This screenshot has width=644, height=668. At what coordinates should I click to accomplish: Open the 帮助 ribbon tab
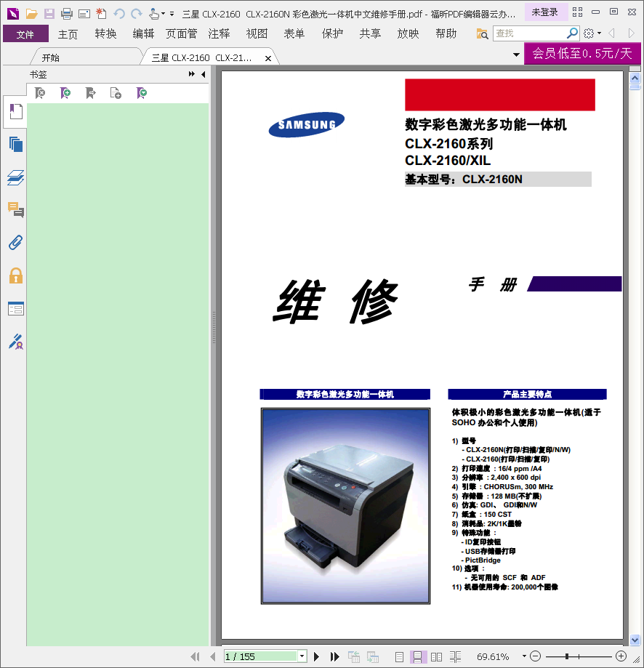(x=446, y=33)
